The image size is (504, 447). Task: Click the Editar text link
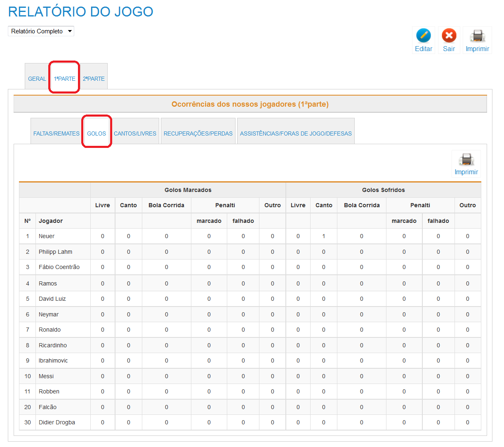(x=423, y=49)
